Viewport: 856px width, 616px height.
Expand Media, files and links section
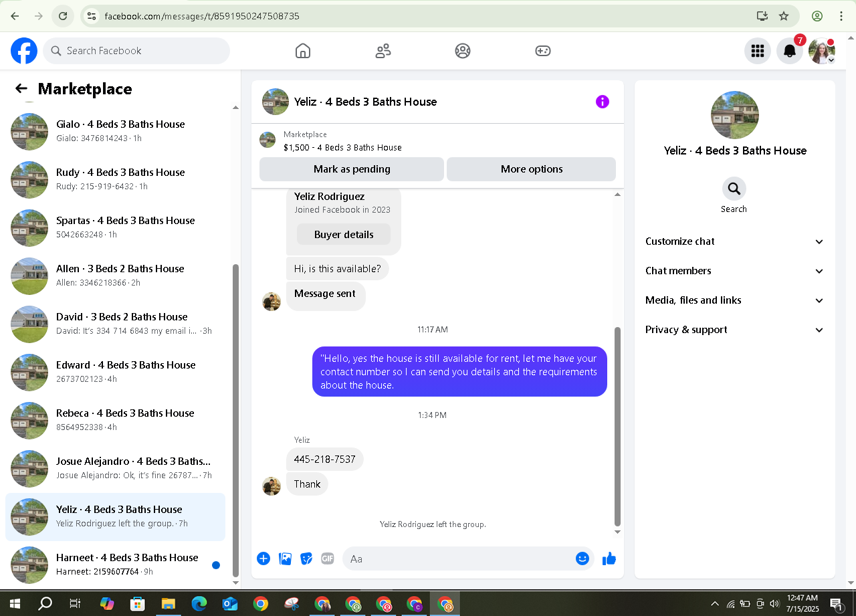coord(734,300)
